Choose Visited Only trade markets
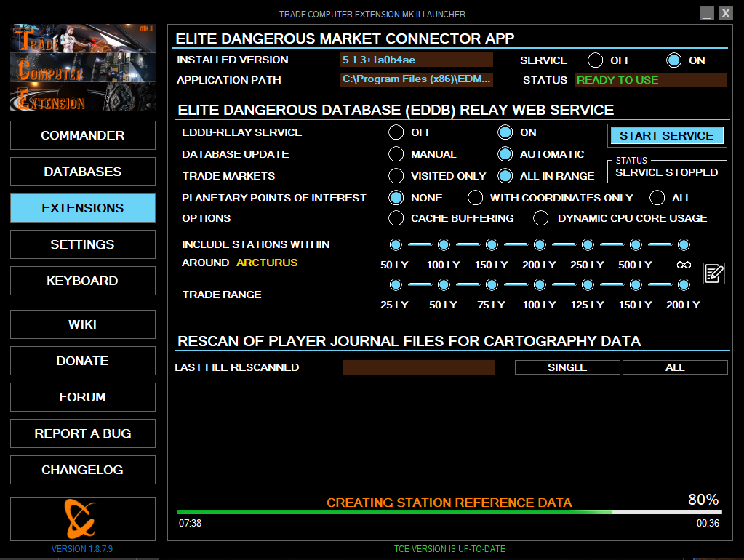The width and height of the screenshot is (744, 560). [x=396, y=176]
